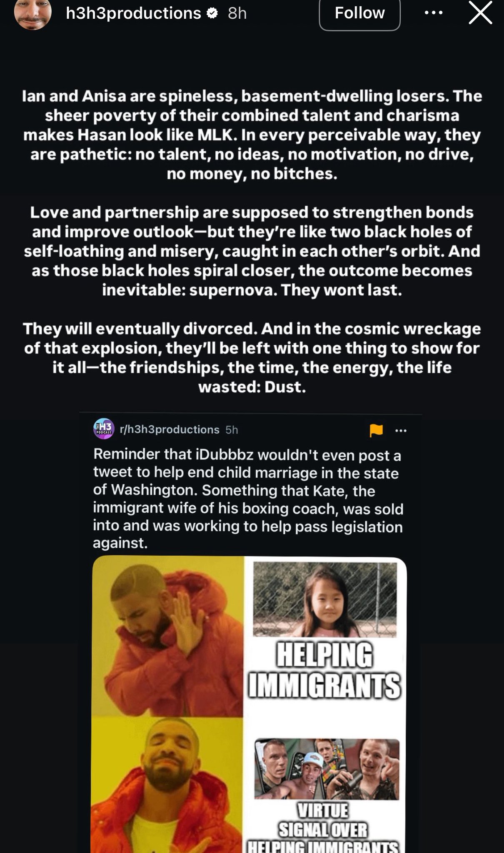Click the verified badge beside the username
Screen dimensions: 504x853
212,13
